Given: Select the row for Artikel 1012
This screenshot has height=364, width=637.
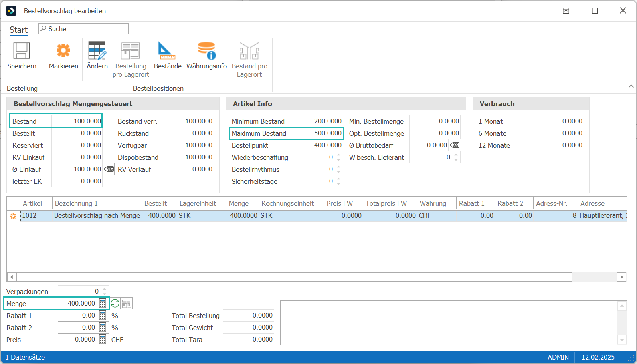Looking at the screenshot, I should pos(323,216).
